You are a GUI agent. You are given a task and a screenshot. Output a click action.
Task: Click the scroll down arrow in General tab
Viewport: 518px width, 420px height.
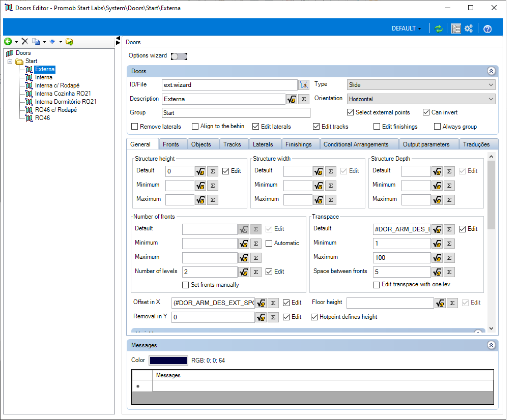(x=491, y=328)
